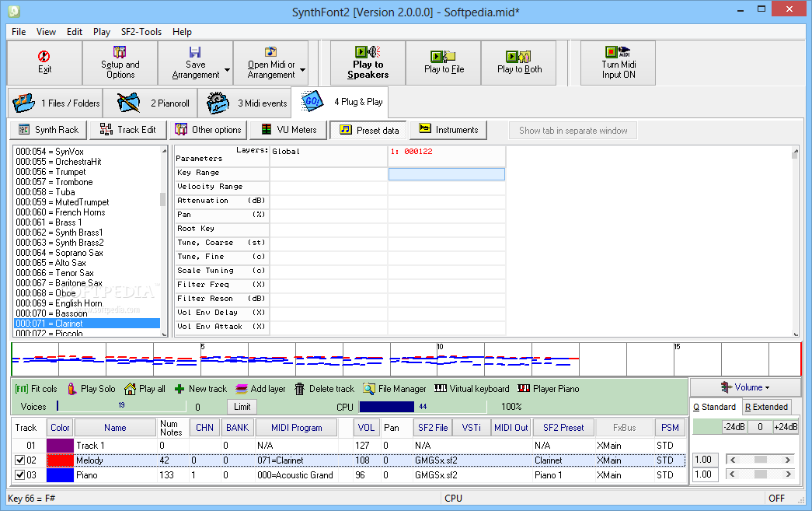
Task: Open the Track Edit sub-tab
Action: 127,130
